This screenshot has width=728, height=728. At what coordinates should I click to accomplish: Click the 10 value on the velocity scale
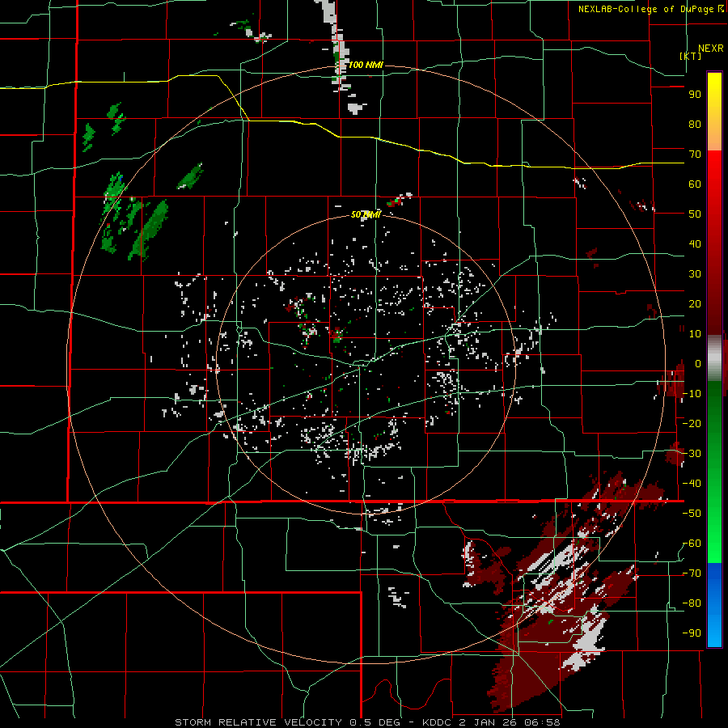pyautogui.click(x=695, y=334)
